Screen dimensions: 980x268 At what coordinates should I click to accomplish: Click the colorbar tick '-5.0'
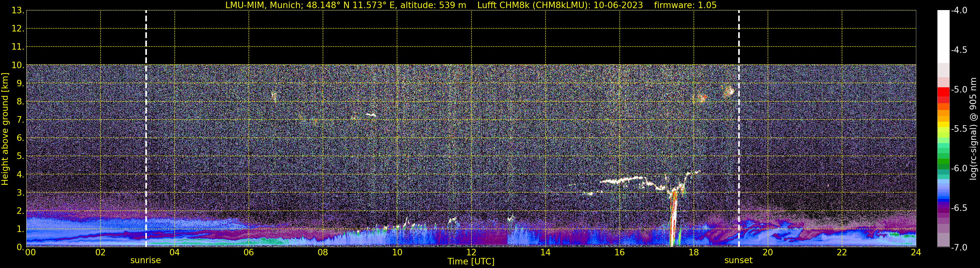(x=959, y=90)
